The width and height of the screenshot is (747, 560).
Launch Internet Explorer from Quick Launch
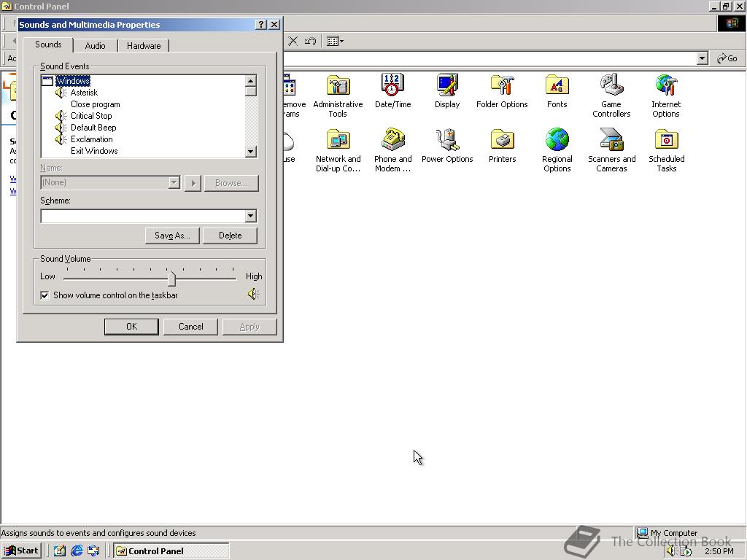click(x=77, y=551)
